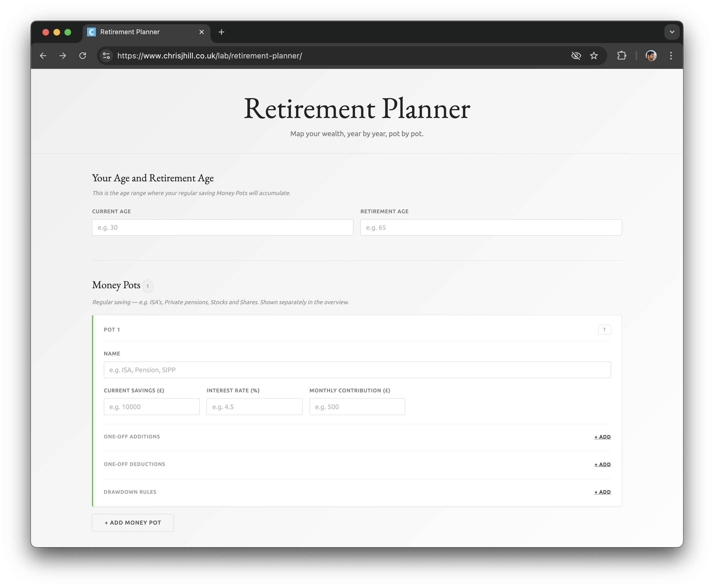This screenshot has height=588, width=714.
Task: Focus the Current Age input field
Action: coord(222,228)
